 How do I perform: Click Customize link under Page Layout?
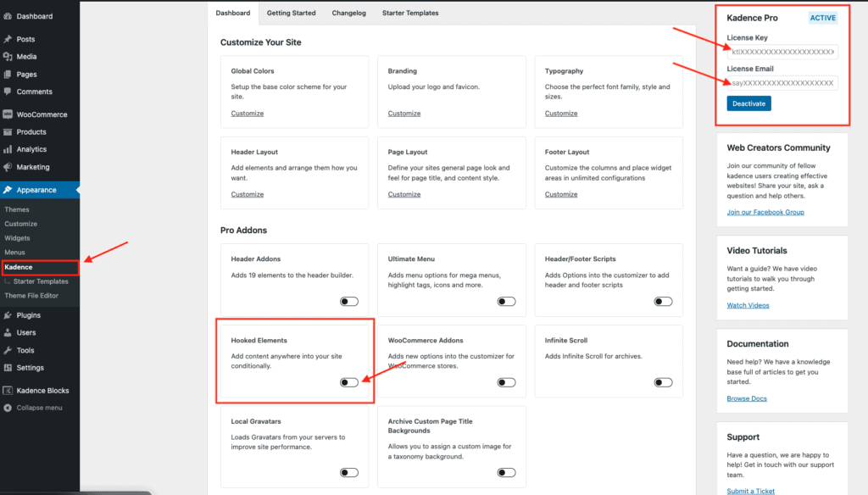click(x=404, y=194)
